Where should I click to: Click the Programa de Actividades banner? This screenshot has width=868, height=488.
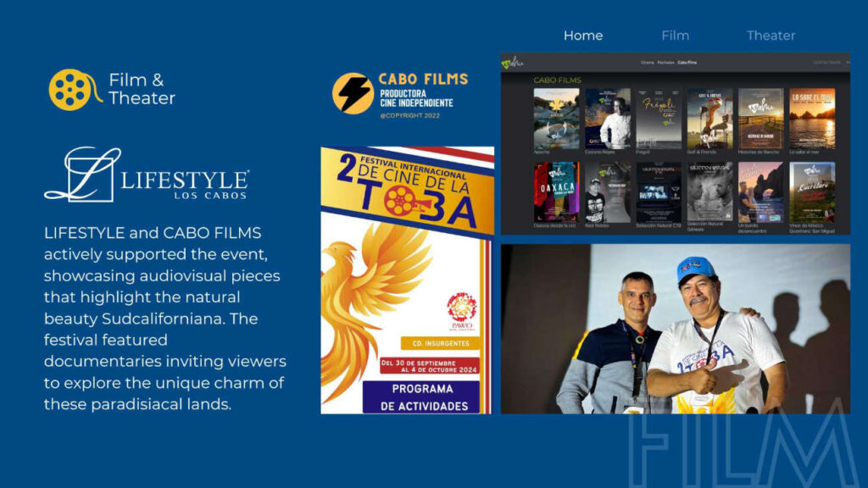421,396
